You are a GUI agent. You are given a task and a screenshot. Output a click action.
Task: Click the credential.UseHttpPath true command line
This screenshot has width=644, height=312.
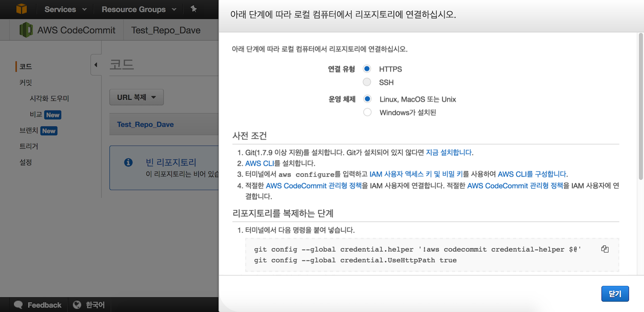[355, 260]
